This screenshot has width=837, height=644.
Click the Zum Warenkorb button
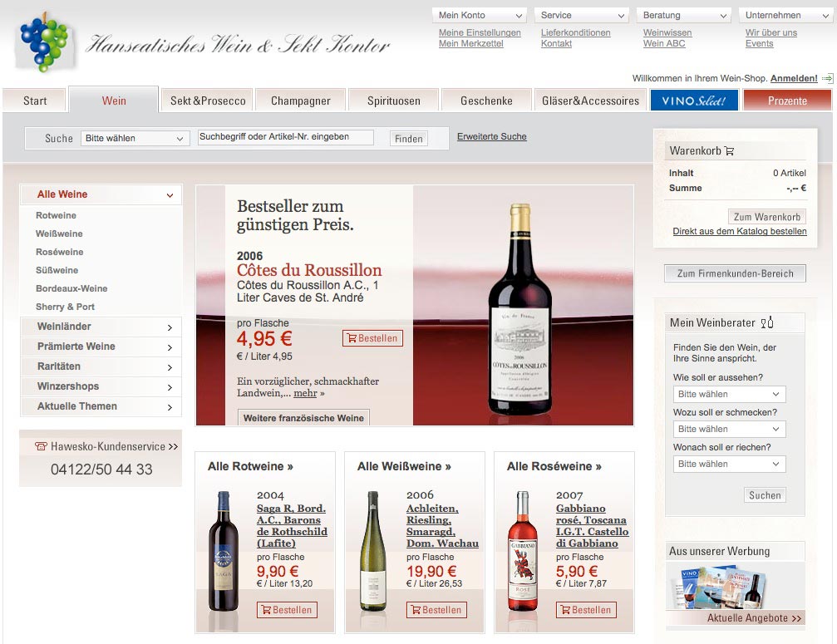point(766,217)
